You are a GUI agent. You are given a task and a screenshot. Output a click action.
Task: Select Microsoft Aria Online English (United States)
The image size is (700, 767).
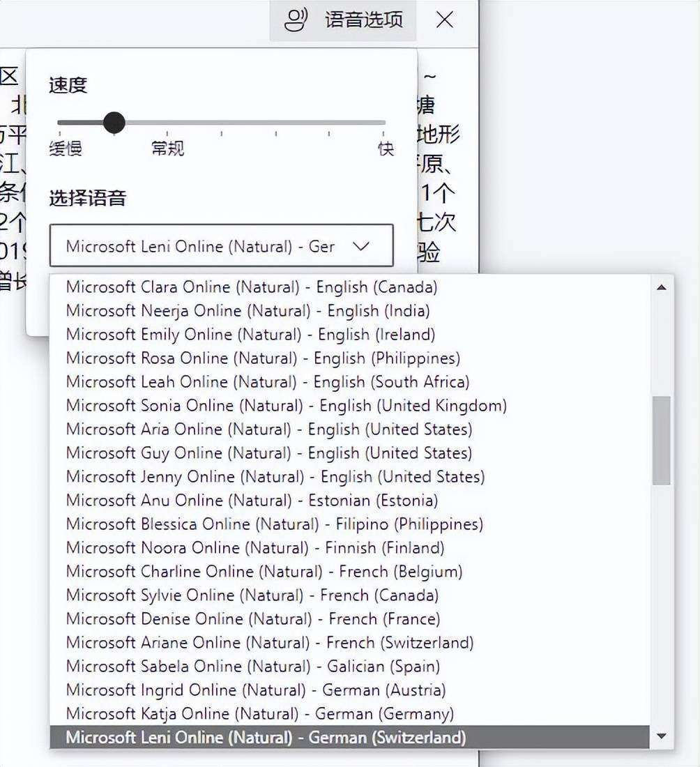(x=266, y=429)
